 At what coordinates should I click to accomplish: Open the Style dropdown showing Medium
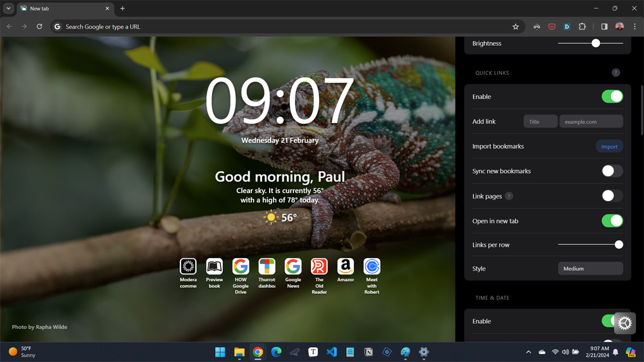click(590, 268)
